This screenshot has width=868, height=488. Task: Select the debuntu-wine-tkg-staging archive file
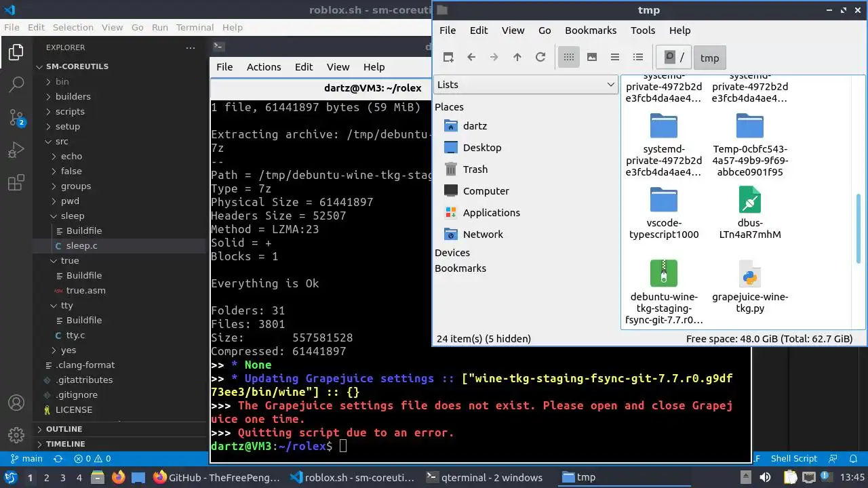664,292
